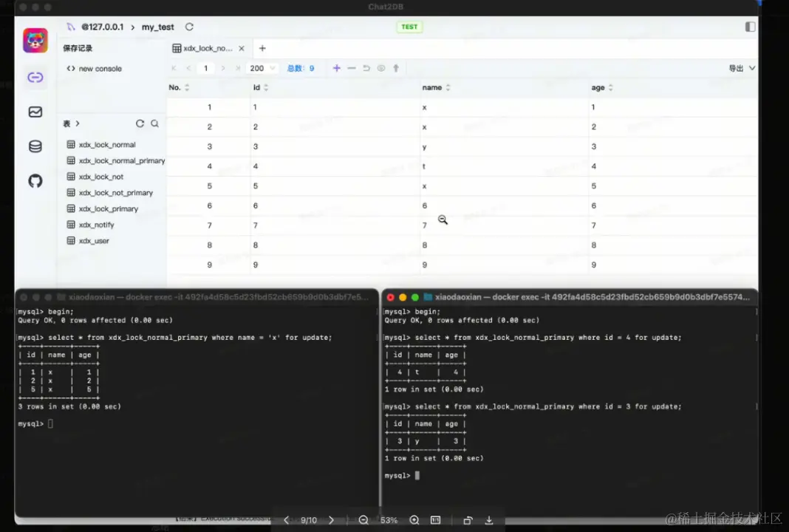Open the connections link icon in sidebar
The image size is (789, 532).
[35, 77]
